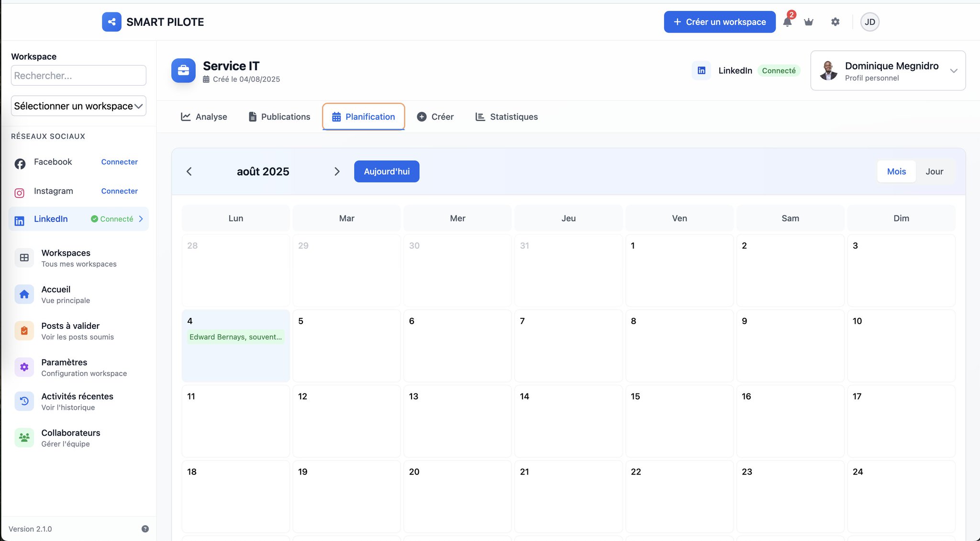Click the Rechercher workspace search field
The width and height of the screenshot is (980, 541).
(x=78, y=76)
